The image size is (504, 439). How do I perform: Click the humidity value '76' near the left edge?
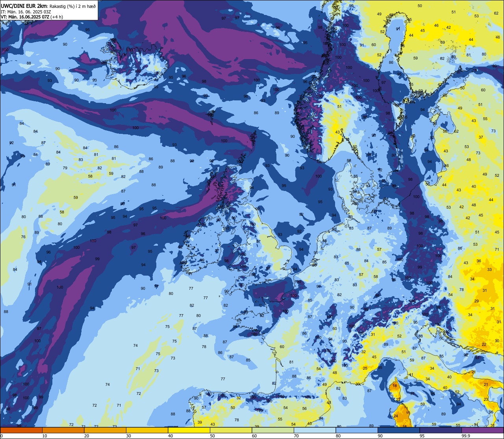(23, 237)
